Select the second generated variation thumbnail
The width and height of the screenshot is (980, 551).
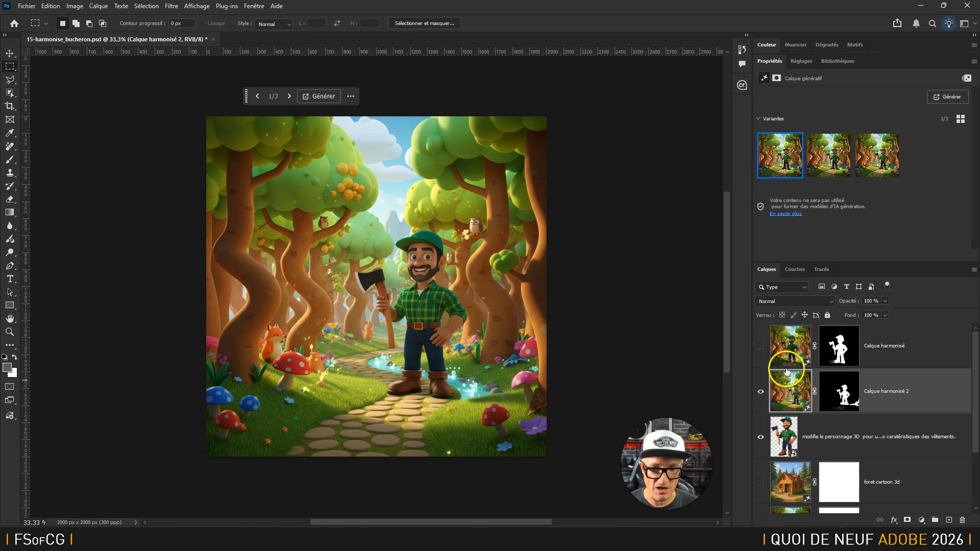click(828, 155)
